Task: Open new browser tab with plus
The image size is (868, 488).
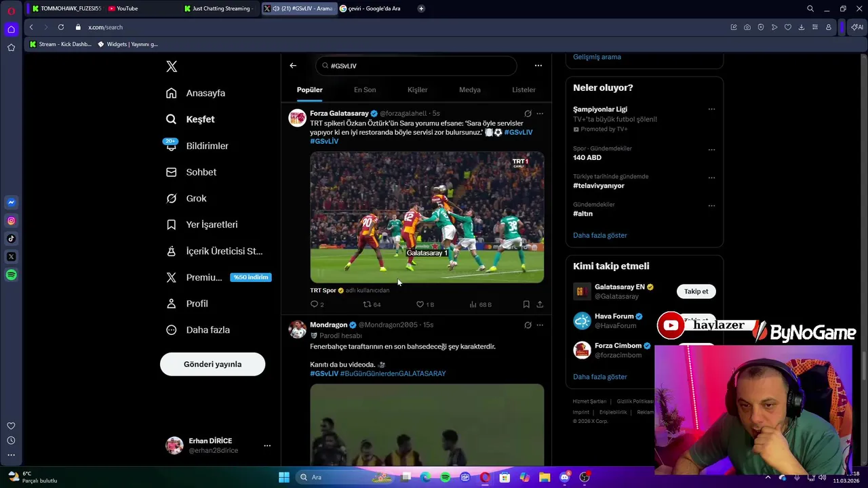Action: [x=421, y=8]
